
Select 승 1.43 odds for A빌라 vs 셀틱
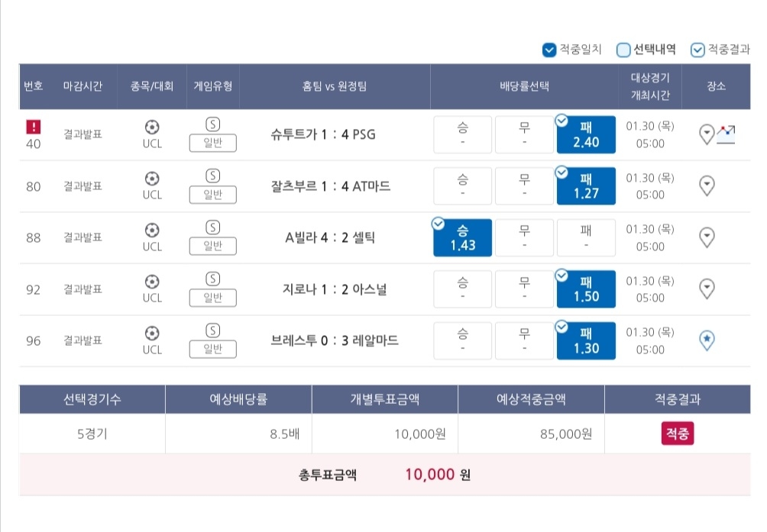coord(462,237)
